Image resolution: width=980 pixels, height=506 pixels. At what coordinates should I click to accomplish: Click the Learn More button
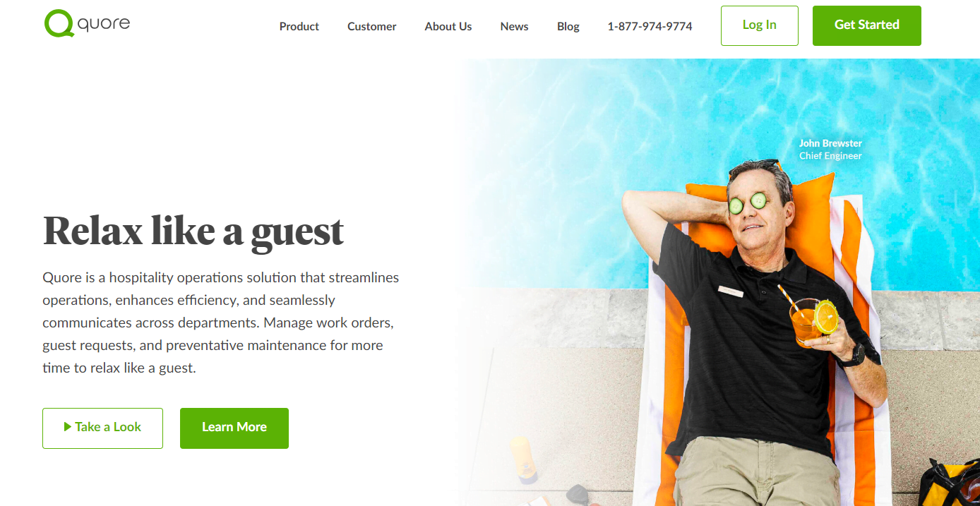[234, 428]
